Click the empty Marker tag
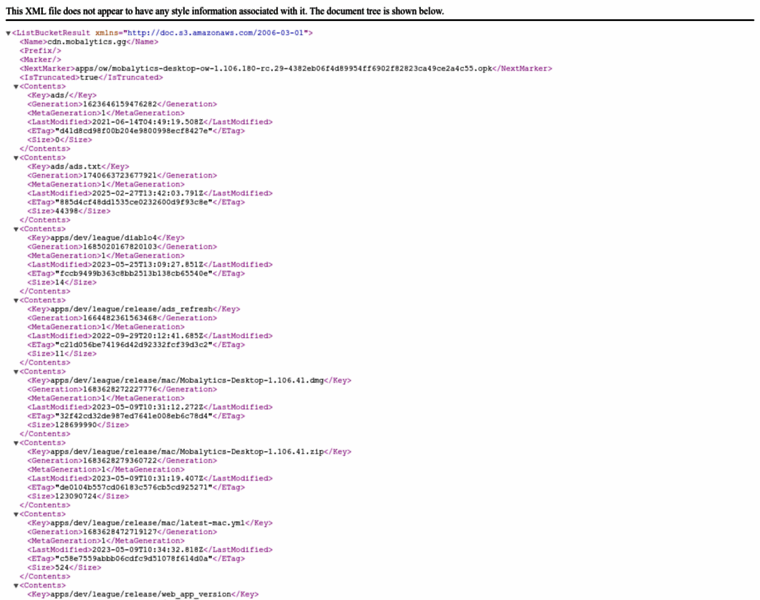Image resolution: width=760 pixels, height=600 pixels. point(40,60)
